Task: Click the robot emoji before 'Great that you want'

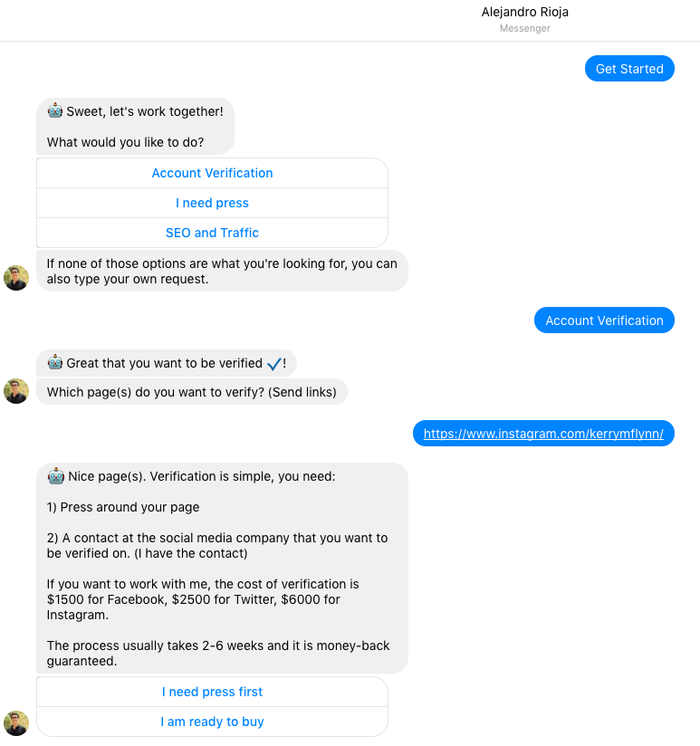Action: coord(54,362)
